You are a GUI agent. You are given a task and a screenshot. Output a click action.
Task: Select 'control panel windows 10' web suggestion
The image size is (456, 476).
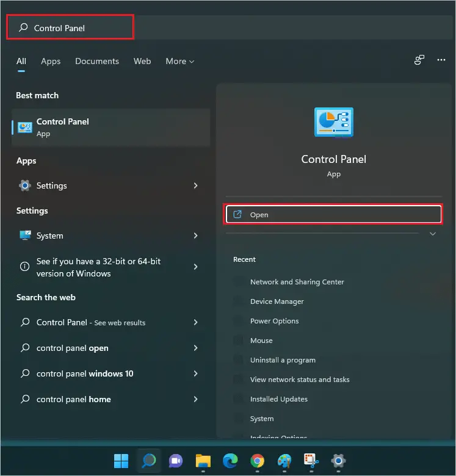(111, 373)
